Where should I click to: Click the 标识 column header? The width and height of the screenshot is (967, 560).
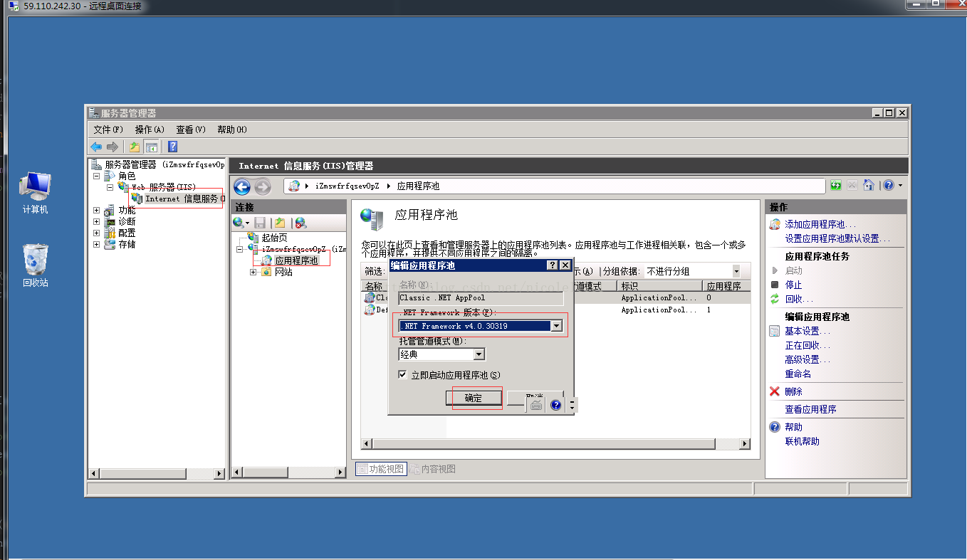659,286
